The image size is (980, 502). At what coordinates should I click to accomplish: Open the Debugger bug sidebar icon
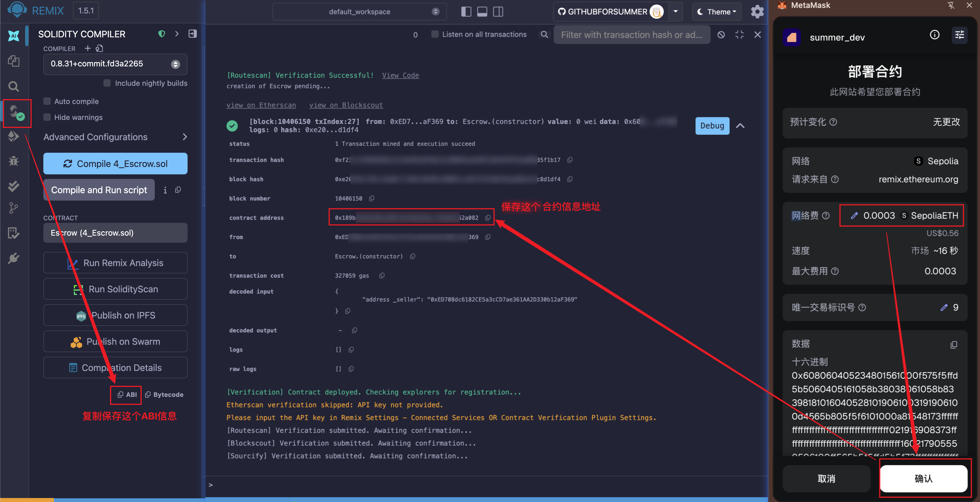[x=14, y=161]
